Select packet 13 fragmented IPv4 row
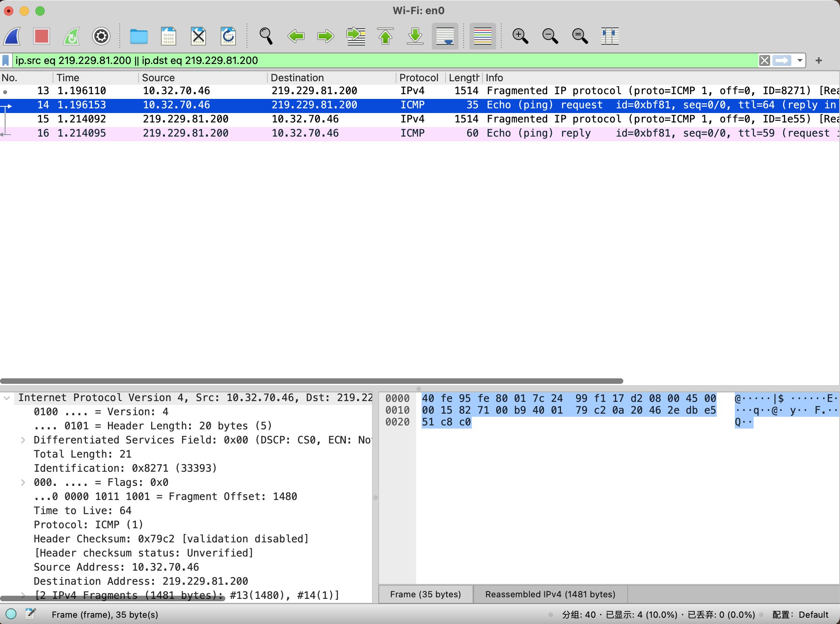840x624 pixels. [x=420, y=91]
